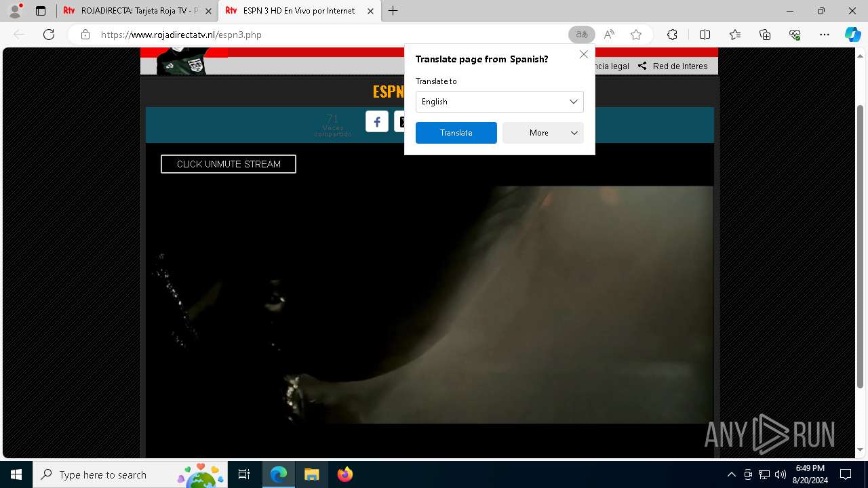The image size is (868, 488).
Task: Click the Red de Interes link
Action: (680, 66)
